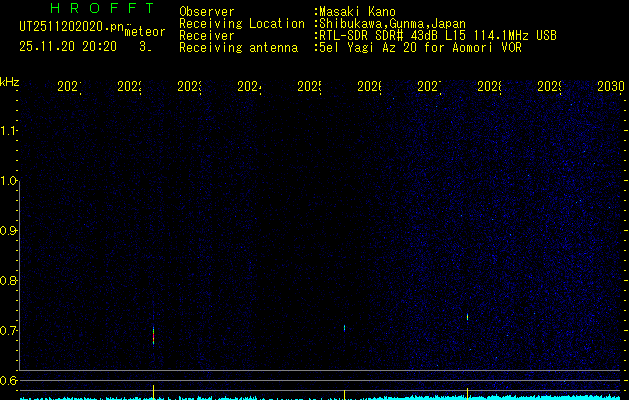Click the small meteor echo after 2025
This screenshot has width=629, height=400.
[x=345, y=328]
